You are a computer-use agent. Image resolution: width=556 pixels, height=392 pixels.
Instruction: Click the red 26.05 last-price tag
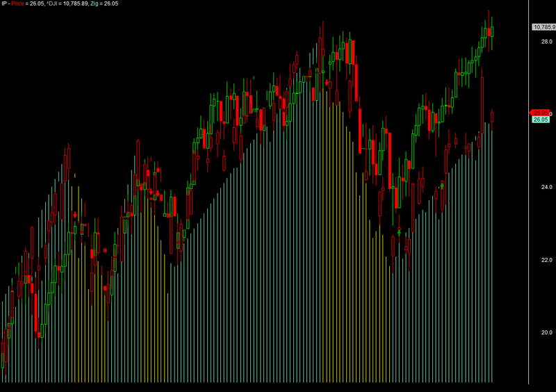(540, 113)
